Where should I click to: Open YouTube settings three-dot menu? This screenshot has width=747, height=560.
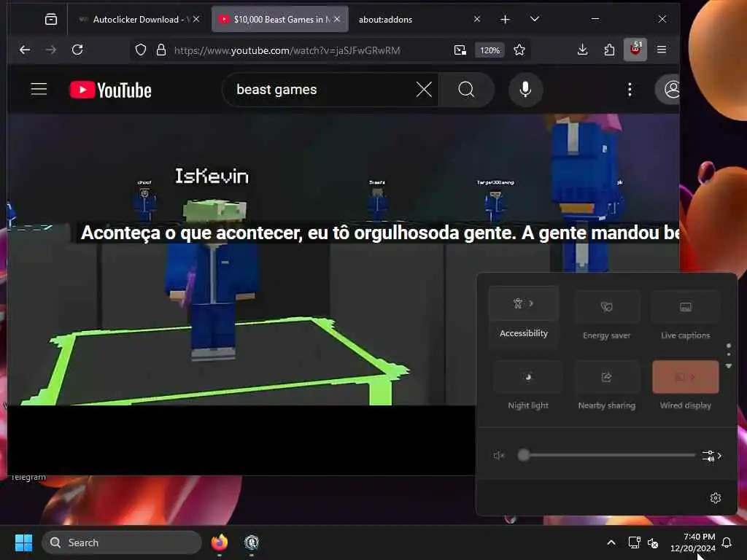630,90
